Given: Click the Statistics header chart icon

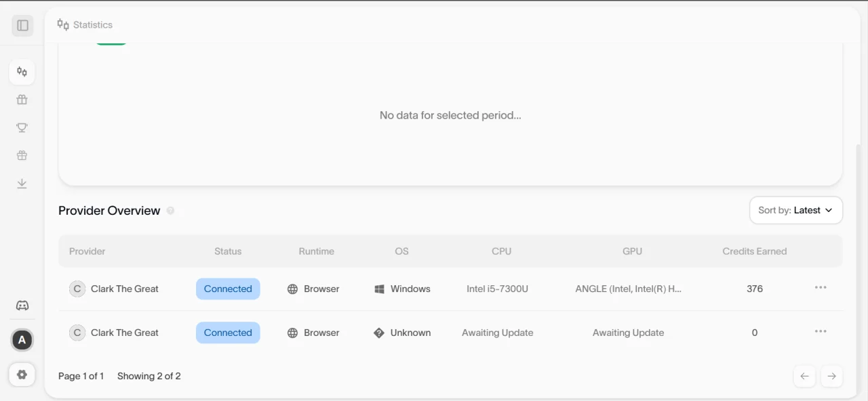Looking at the screenshot, I should 63,24.
